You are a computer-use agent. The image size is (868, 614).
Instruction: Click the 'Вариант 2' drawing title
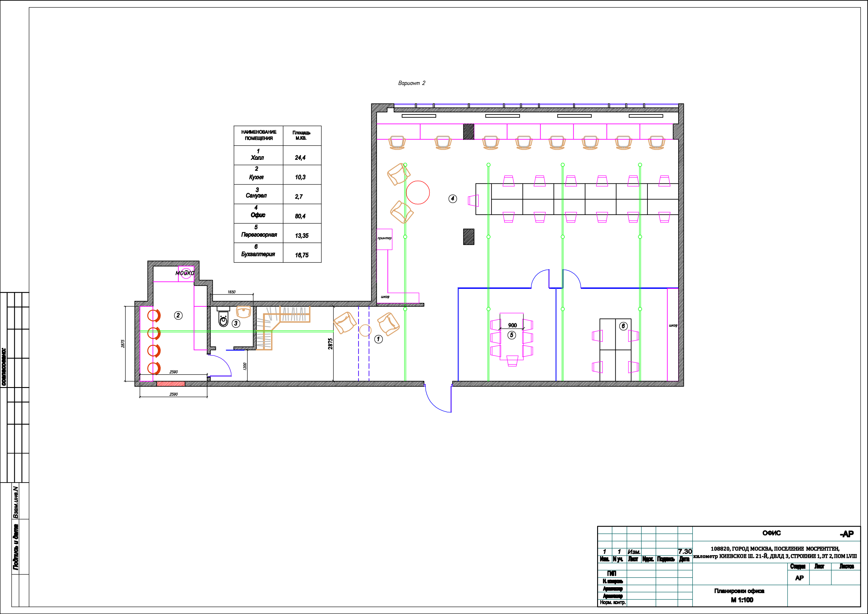[x=411, y=83]
